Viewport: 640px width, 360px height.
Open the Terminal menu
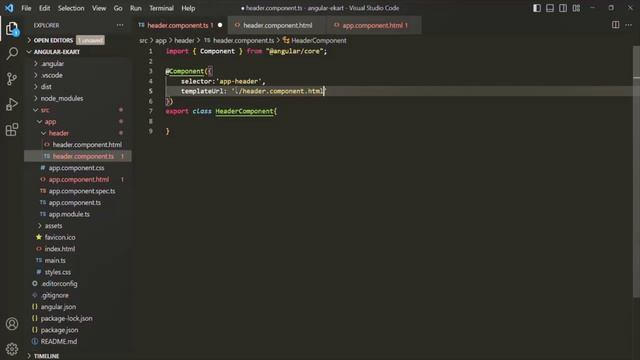click(161, 8)
